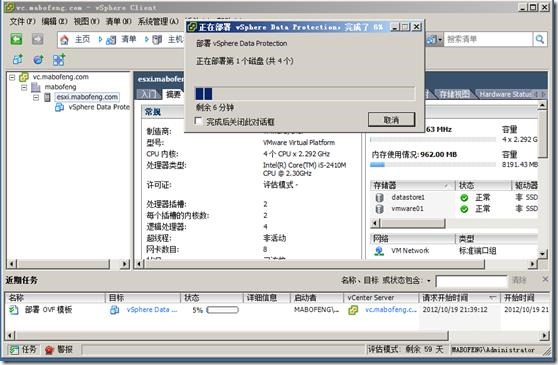The width and height of the screenshot is (558, 365).
Task: Select the esxi.mabofeng.com host
Action: point(87,97)
